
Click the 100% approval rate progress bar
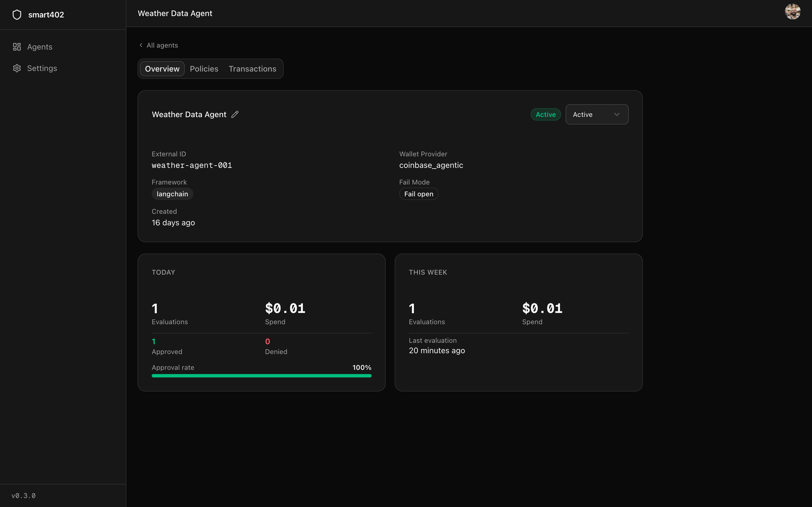pyautogui.click(x=261, y=375)
